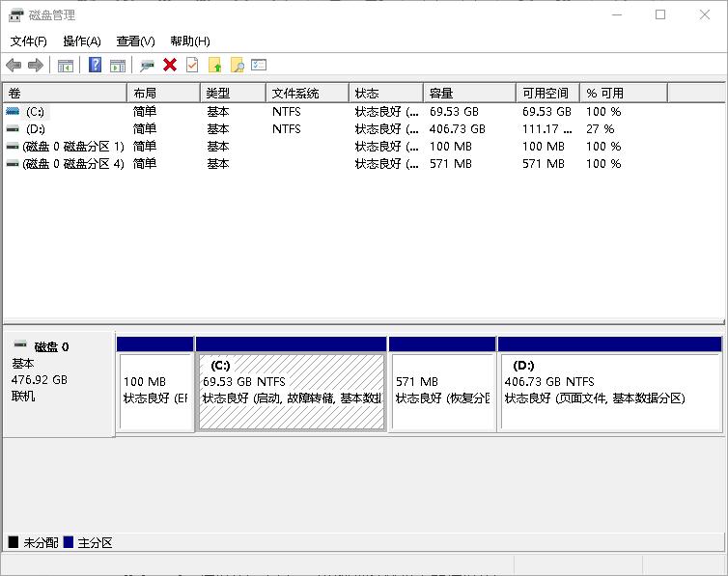The image size is (728, 576).
Task: Click the yellow page green arrow icon
Action: (214, 65)
